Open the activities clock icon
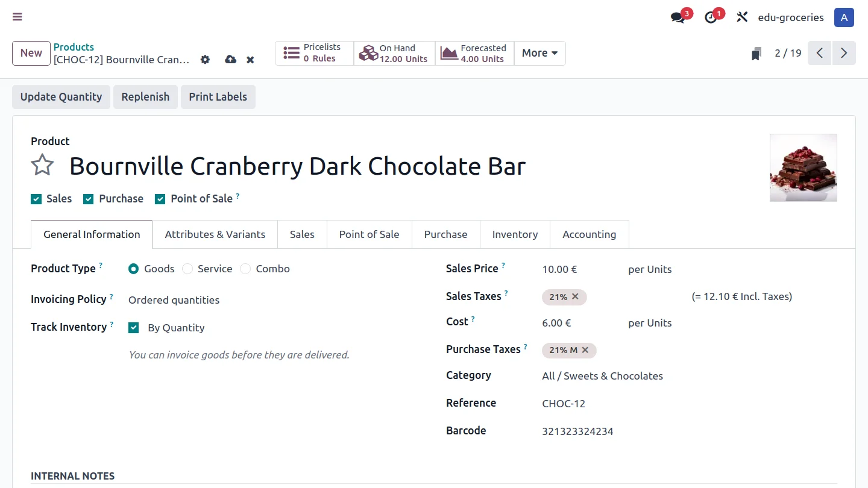Viewport: 868px width, 488px height. 711,17
